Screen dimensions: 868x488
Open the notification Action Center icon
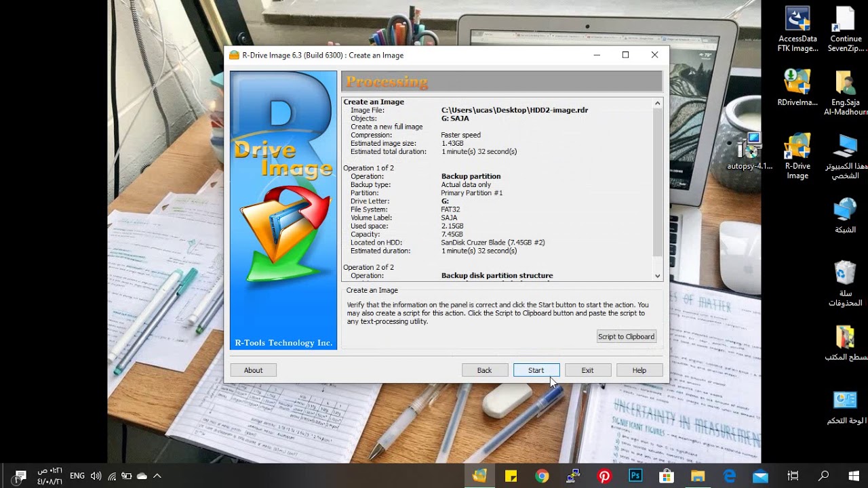click(x=20, y=476)
